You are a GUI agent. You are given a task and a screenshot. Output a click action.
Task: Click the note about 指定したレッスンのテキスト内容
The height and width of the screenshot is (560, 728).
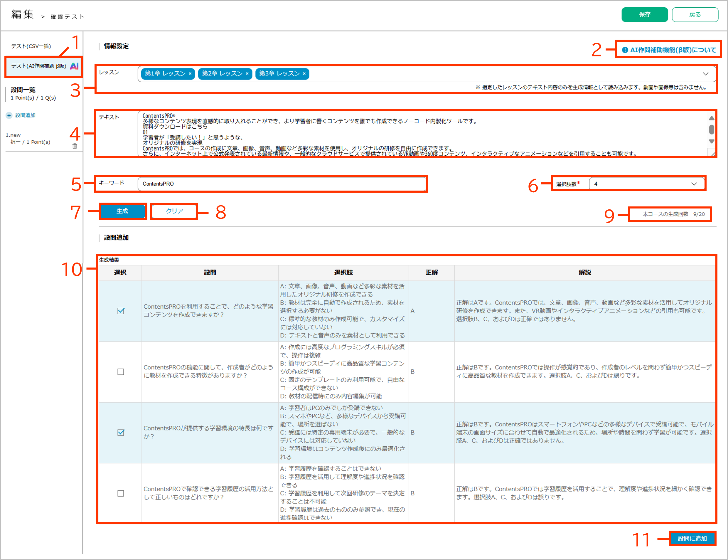[x=591, y=87]
